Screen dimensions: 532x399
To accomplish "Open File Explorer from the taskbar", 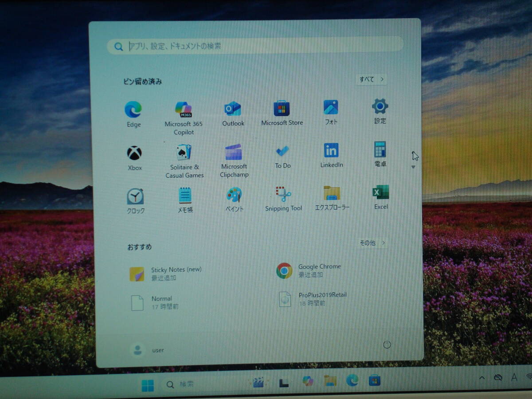I will (x=330, y=381).
